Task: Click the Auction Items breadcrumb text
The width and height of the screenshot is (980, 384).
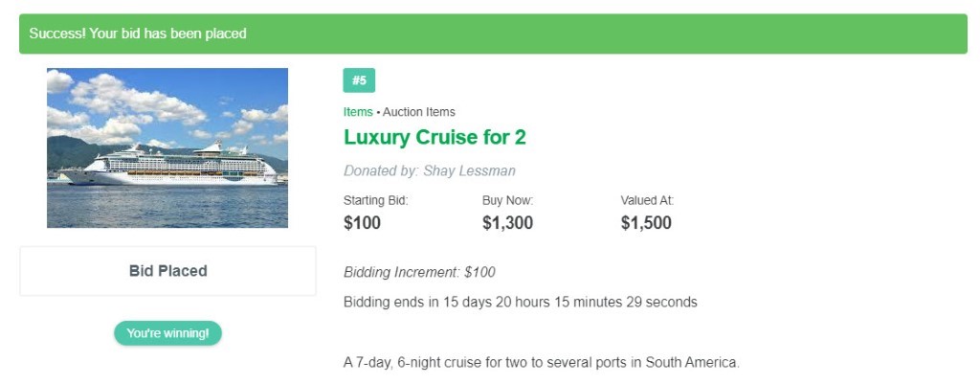Action: (419, 112)
